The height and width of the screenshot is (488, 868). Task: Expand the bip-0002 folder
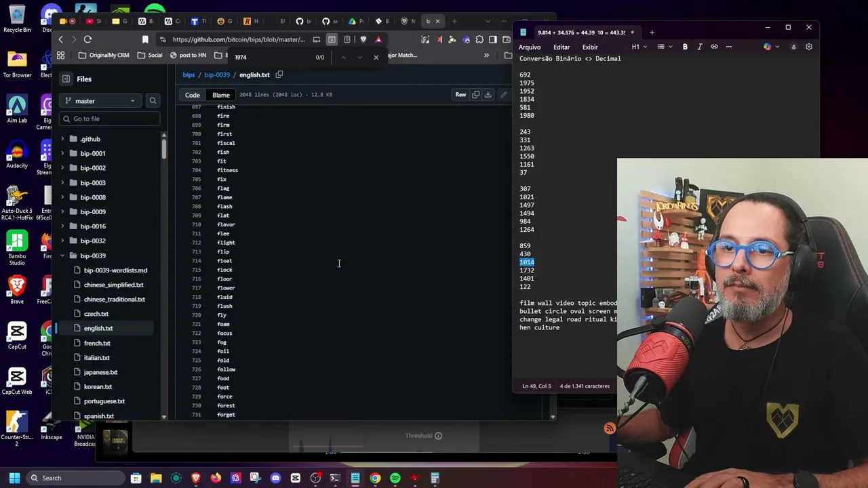tap(62, 168)
